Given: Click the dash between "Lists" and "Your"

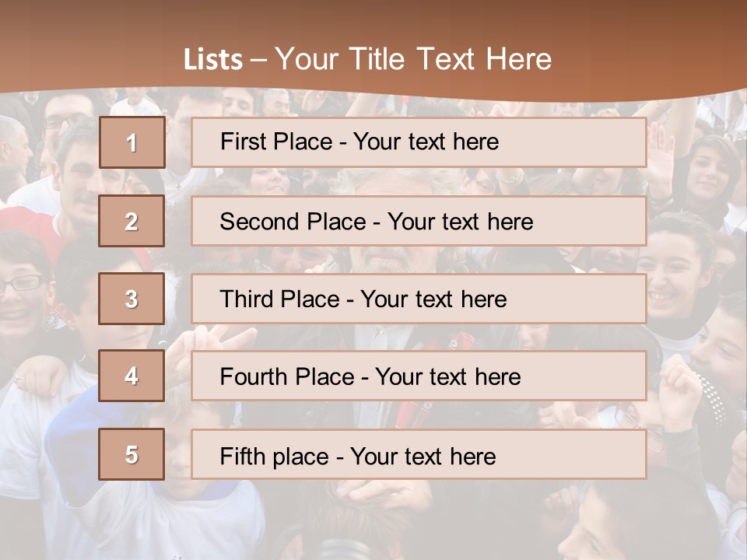Looking at the screenshot, I should coord(258,60).
